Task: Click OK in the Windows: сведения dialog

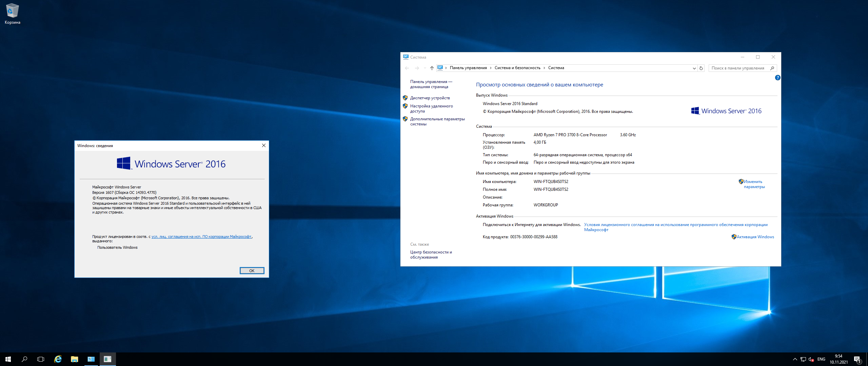Action: [x=252, y=270]
